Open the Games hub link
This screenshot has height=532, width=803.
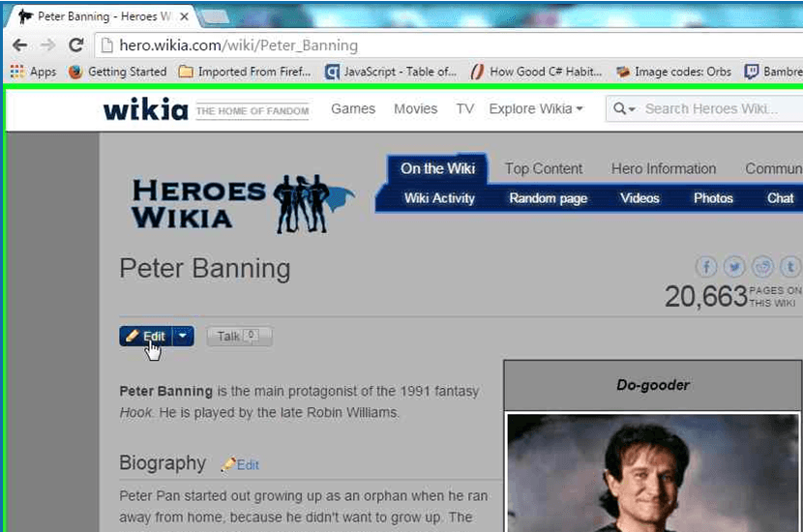(353, 109)
